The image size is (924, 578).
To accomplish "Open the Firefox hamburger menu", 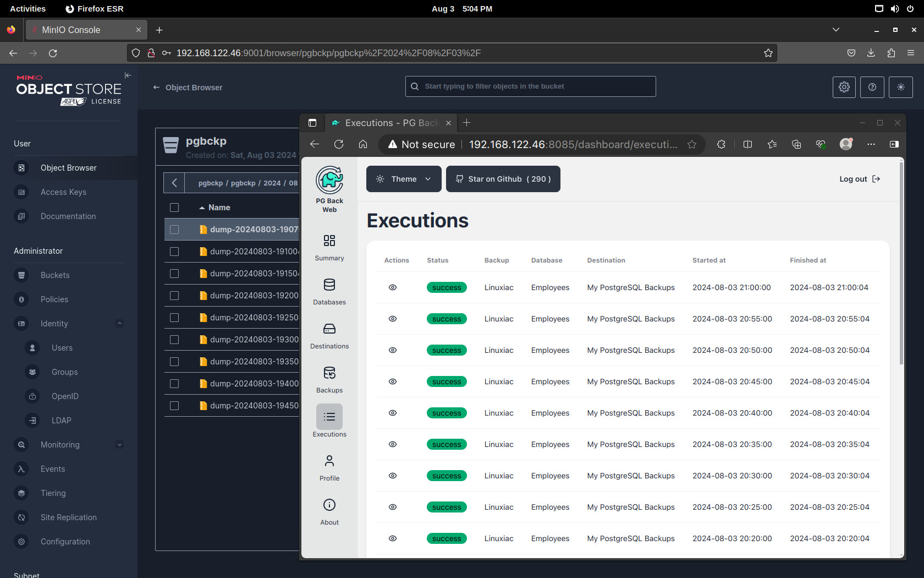I will coord(911,53).
